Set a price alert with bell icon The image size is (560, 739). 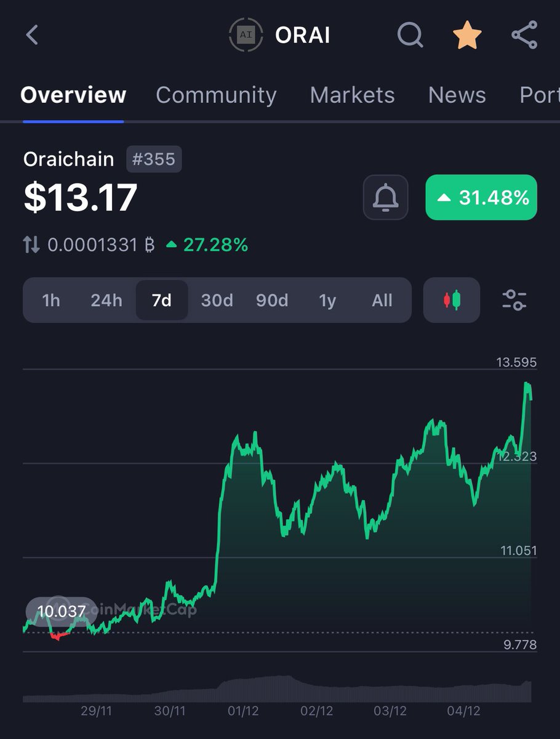click(x=385, y=197)
